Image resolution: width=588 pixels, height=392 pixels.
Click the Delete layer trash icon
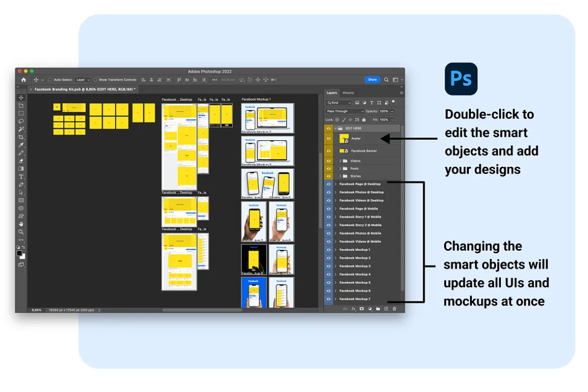pos(394,309)
